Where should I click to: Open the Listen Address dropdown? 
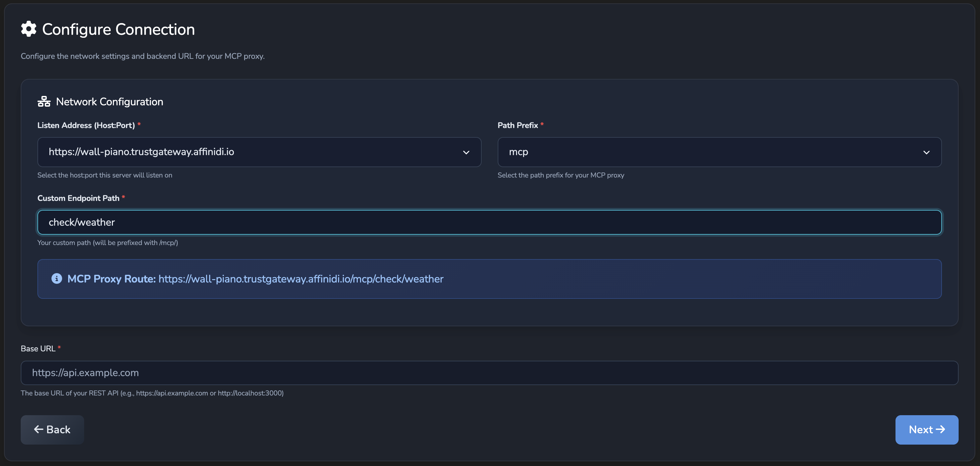(260, 152)
